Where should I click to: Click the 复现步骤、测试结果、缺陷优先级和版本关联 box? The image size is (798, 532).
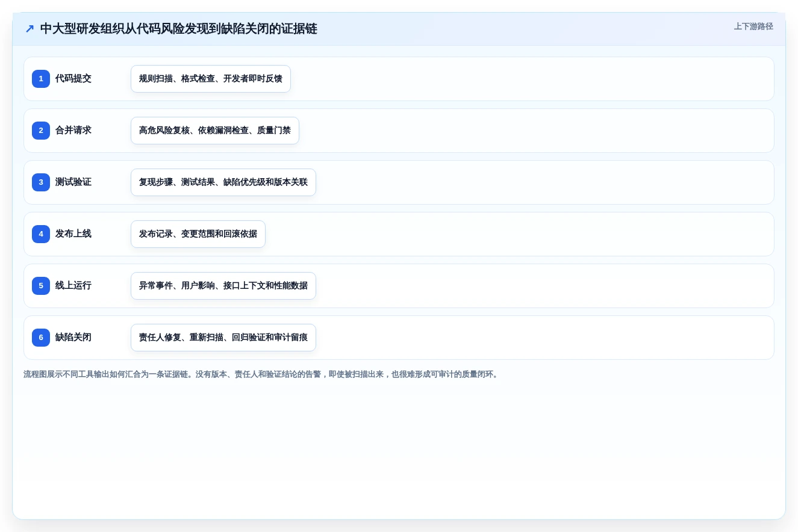pos(223,182)
